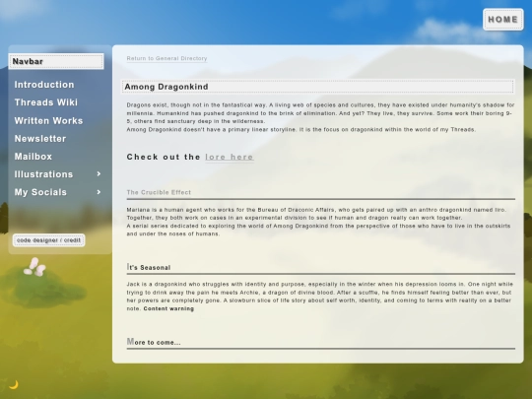Open the It's Seasonal heading

149,267
